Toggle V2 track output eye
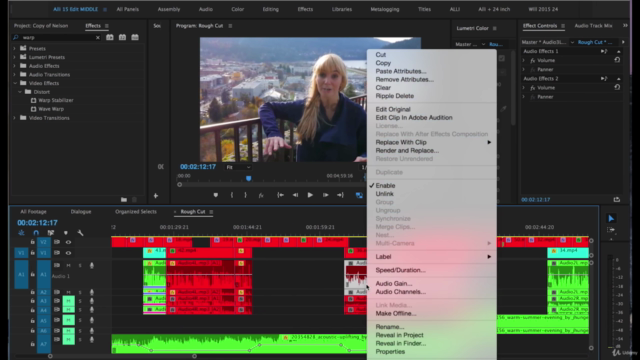640x360 pixels. tap(68, 242)
